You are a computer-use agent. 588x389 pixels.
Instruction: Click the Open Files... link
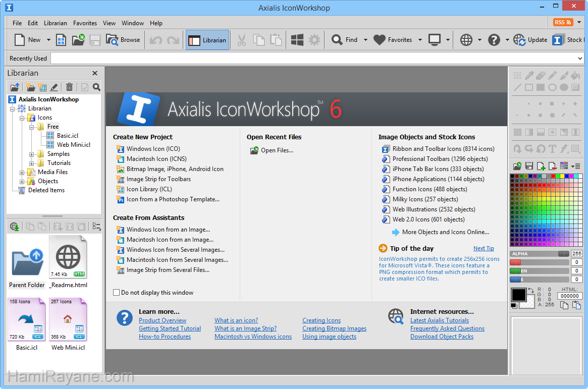[x=277, y=150]
